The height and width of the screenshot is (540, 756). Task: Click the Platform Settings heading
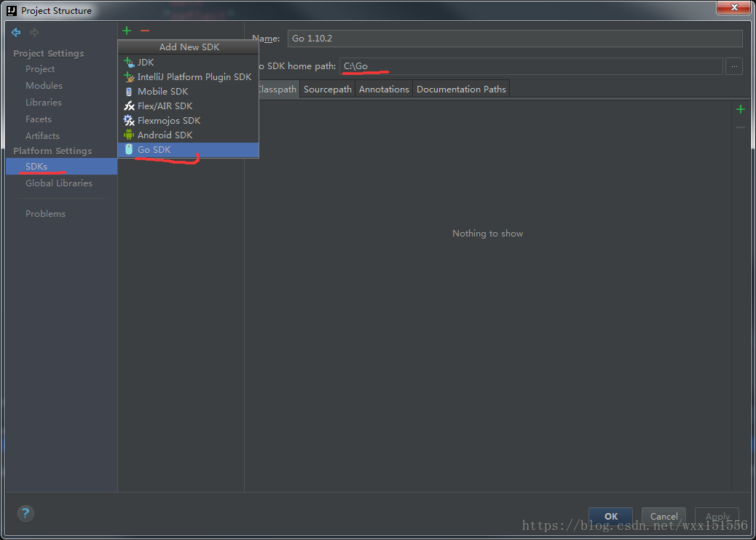point(52,151)
